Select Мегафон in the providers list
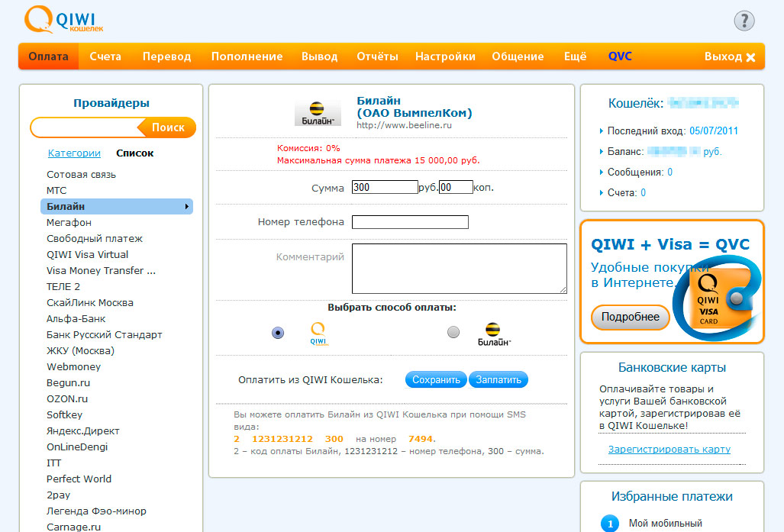The image size is (784, 532). point(69,223)
